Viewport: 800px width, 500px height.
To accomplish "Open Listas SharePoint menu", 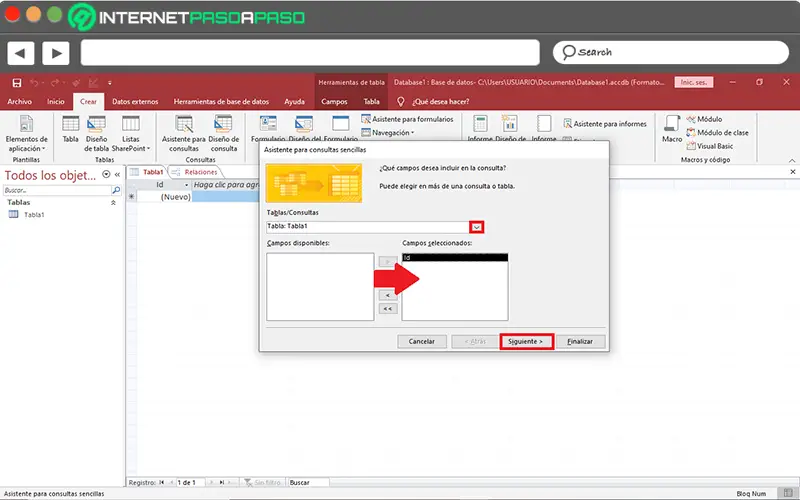I will coord(131,134).
